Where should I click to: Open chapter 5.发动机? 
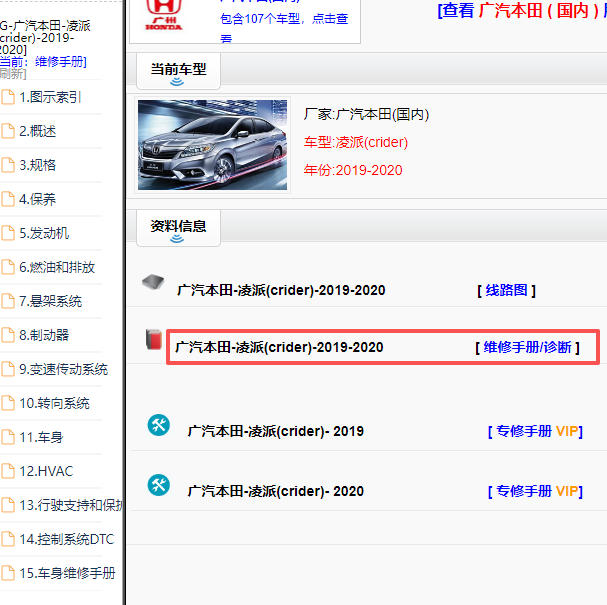coord(44,233)
